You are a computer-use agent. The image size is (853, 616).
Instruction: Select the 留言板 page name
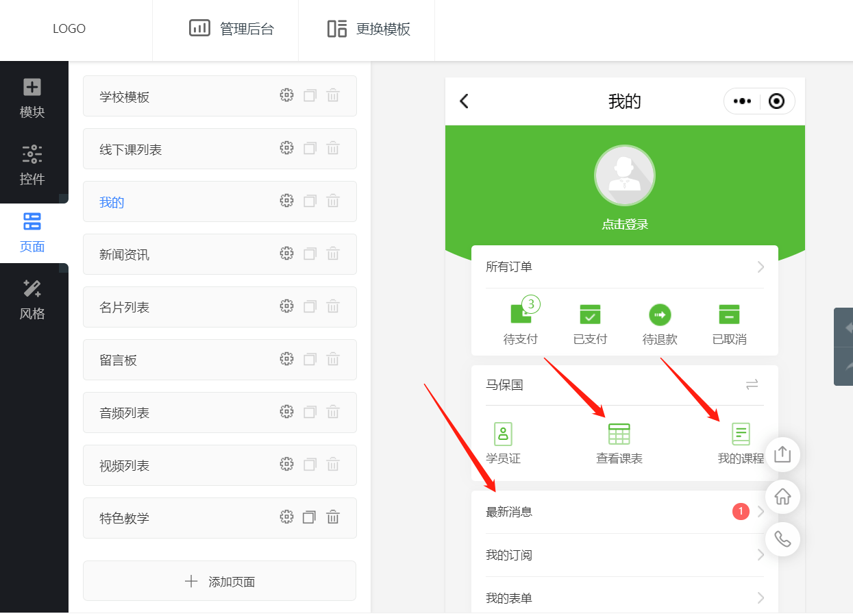click(118, 360)
